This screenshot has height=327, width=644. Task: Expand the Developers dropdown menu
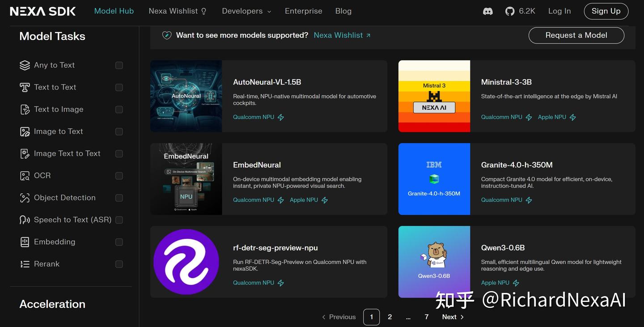(x=246, y=11)
